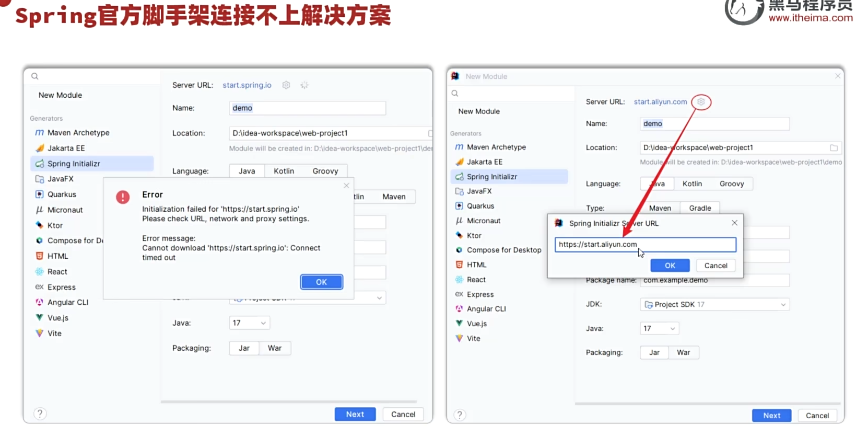Click the gear icon beside start.spring.io
Viewport: 868px width, 447px height.
click(286, 85)
